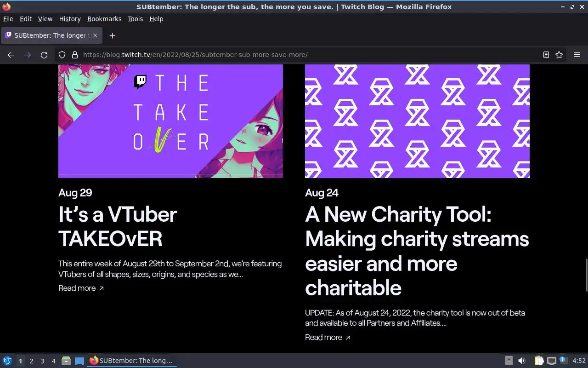Close the SUBtember tab

tap(95, 35)
